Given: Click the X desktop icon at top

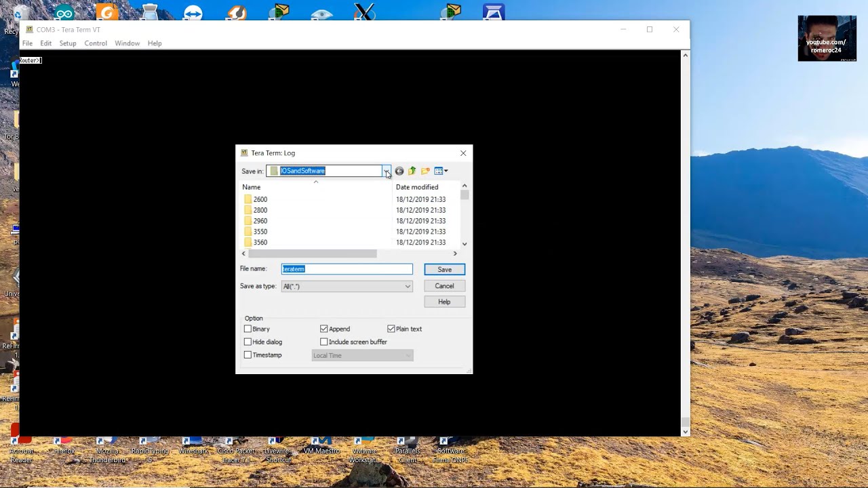Looking at the screenshot, I should [x=365, y=12].
